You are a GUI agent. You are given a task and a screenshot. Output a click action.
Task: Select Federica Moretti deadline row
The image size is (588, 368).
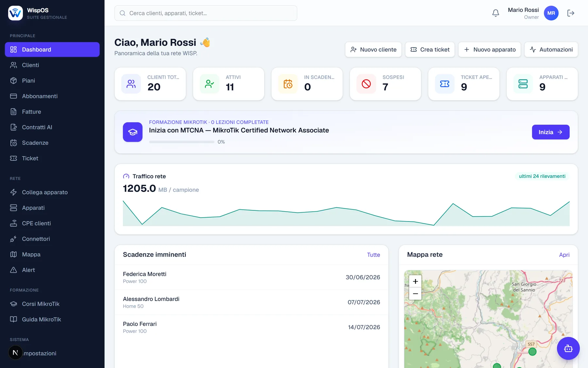[x=252, y=277]
